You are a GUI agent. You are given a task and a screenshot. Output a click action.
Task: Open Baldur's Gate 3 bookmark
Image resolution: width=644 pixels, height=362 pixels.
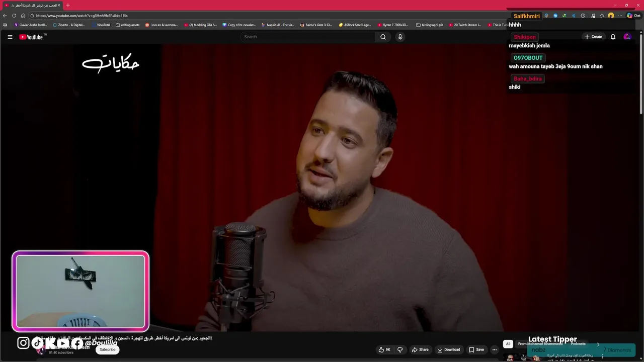(316, 25)
